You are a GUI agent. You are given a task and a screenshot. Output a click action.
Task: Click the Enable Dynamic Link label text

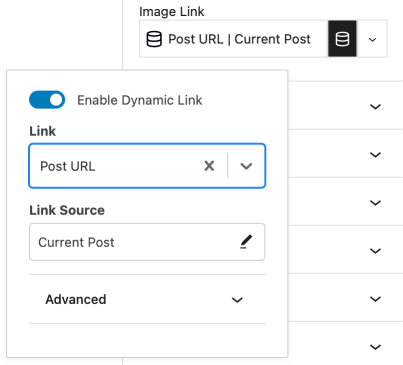[140, 100]
